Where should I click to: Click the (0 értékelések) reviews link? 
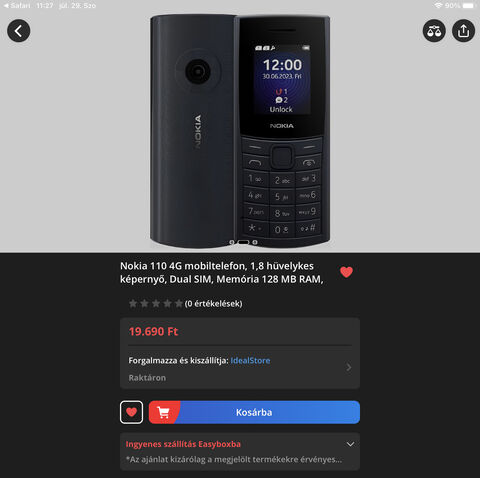click(213, 304)
